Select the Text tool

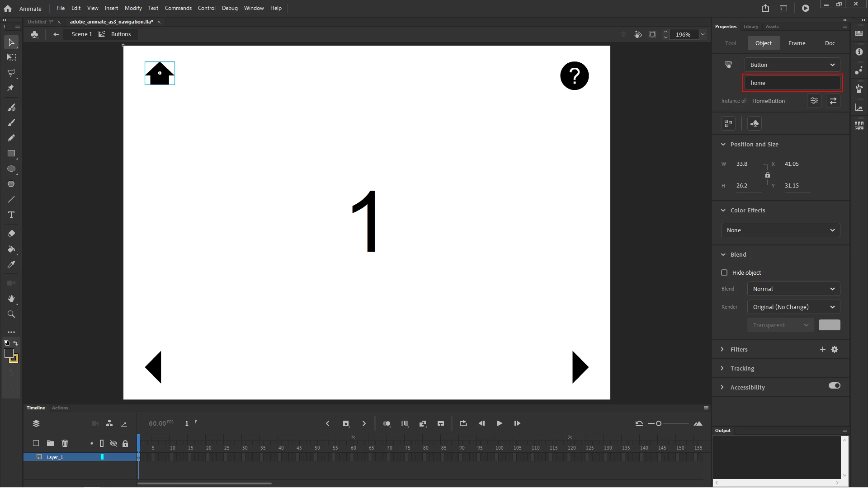[x=11, y=215]
